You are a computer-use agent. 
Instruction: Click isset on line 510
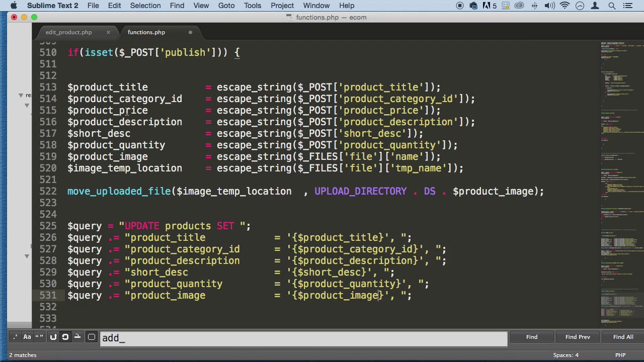point(99,52)
